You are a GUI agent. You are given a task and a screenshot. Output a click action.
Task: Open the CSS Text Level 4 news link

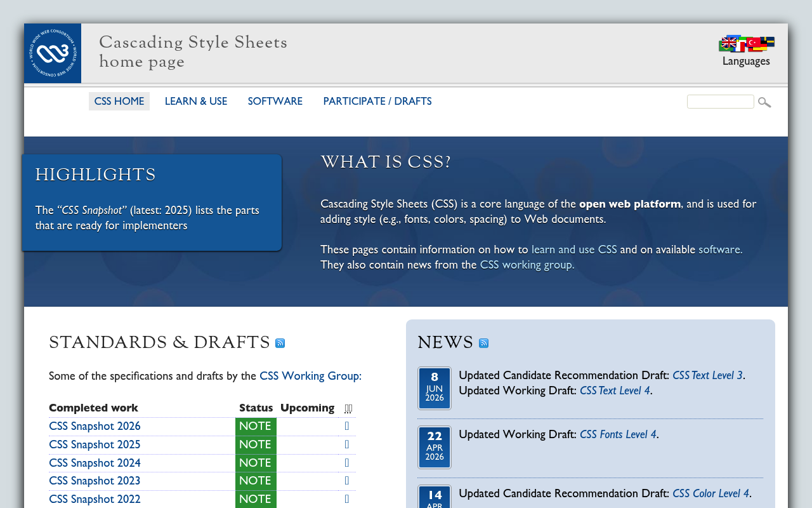point(615,391)
